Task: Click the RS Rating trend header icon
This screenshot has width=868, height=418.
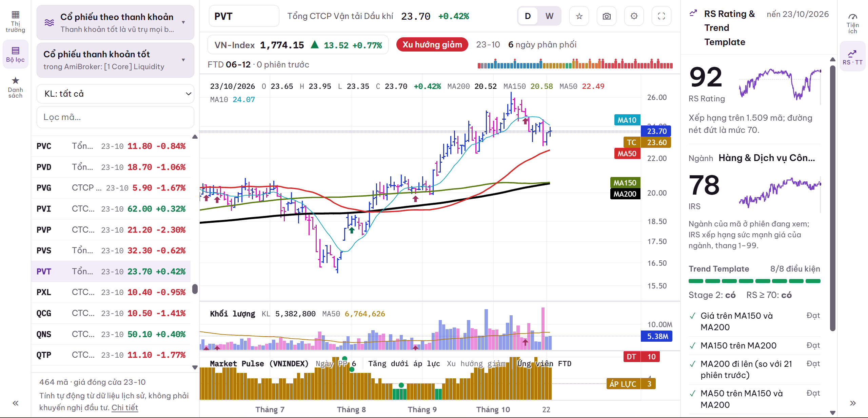Action: click(x=693, y=14)
